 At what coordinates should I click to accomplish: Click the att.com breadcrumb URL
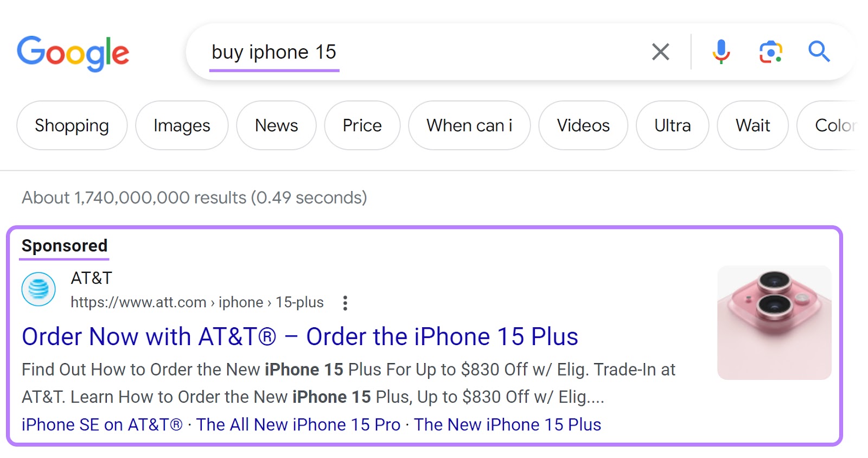coord(196,302)
